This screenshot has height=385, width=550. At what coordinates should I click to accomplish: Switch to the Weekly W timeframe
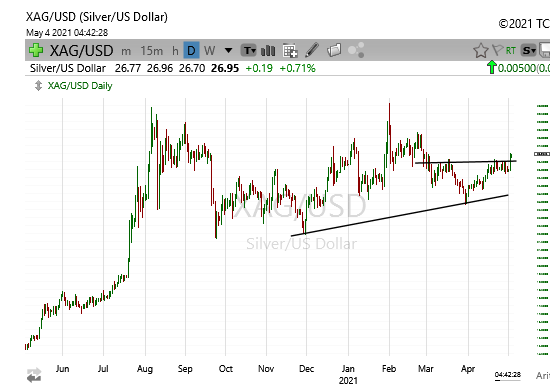209,51
